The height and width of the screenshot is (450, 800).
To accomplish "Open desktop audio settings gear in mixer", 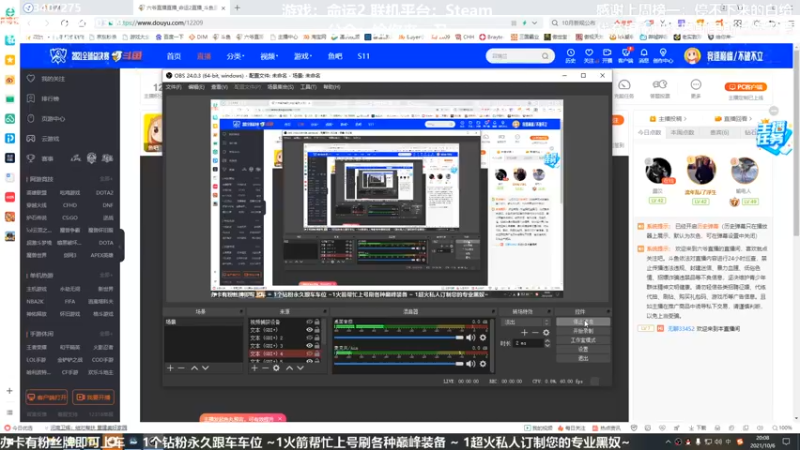I will (483, 338).
